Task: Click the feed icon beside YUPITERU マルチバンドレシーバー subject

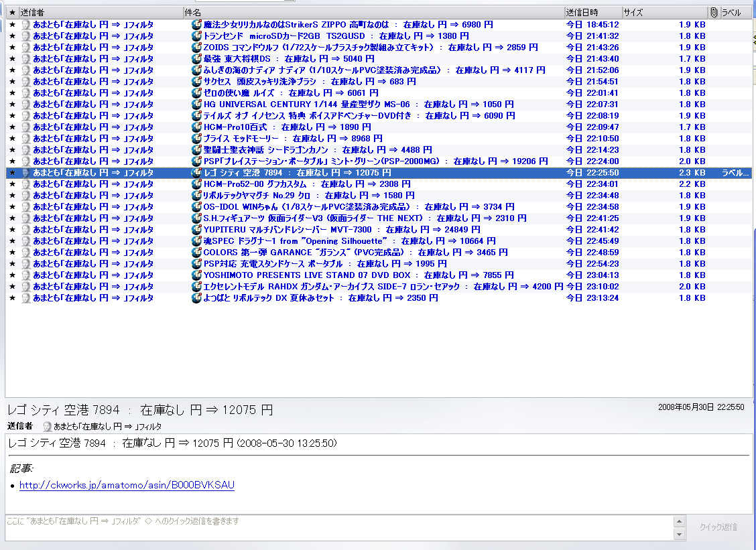Action: coord(196,230)
